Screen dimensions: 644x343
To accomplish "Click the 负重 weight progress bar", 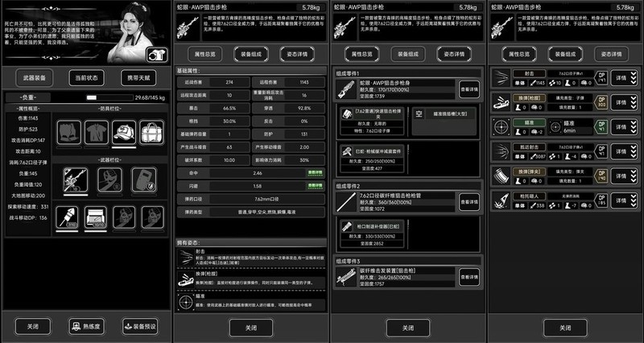I will (109, 97).
